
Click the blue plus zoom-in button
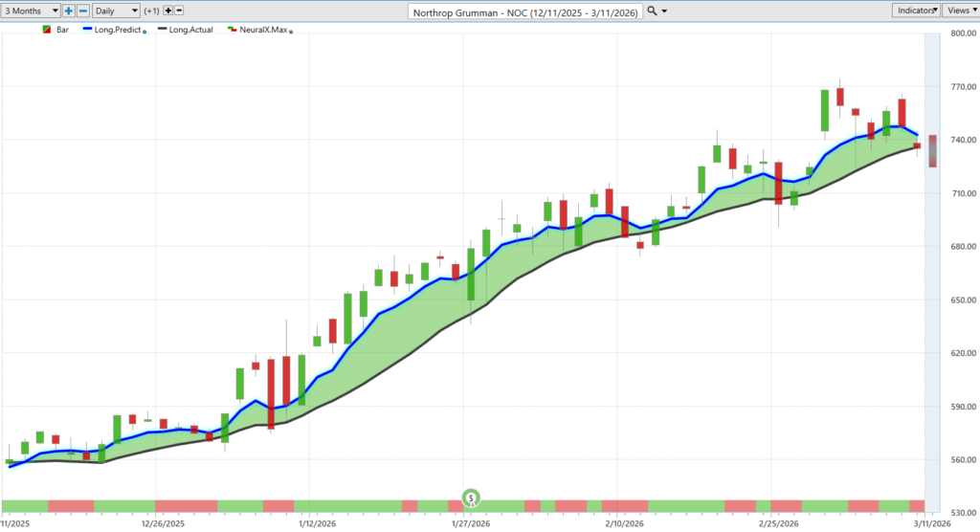(x=68, y=11)
